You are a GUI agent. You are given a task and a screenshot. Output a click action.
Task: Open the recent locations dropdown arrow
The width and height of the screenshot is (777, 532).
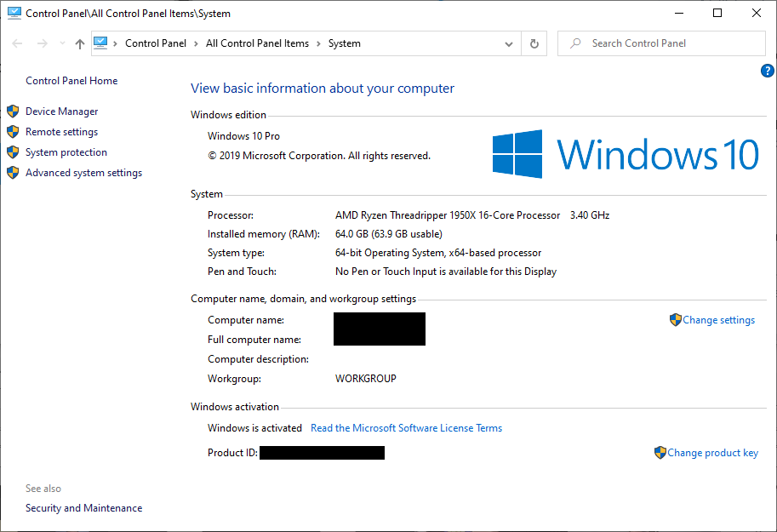click(62, 43)
